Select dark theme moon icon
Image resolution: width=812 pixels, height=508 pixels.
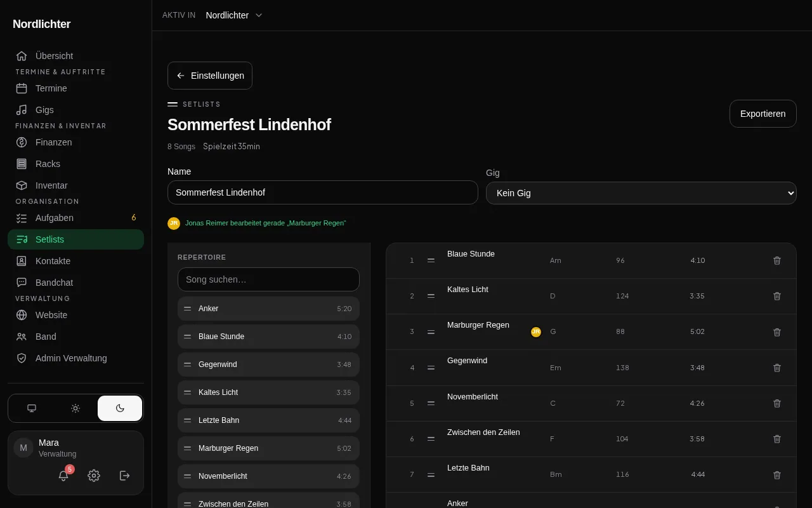pos(120,408)
